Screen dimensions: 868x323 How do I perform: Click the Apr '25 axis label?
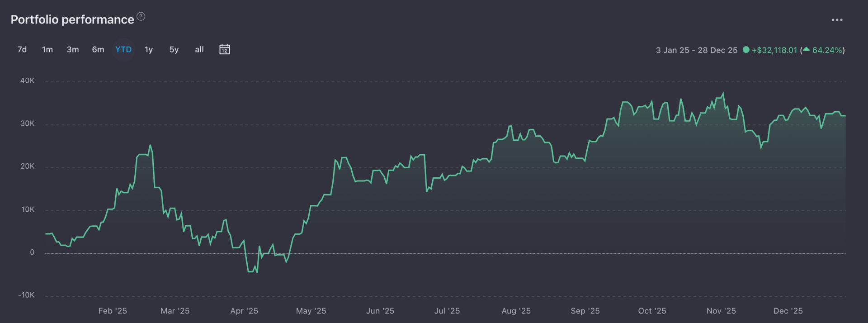244,311
